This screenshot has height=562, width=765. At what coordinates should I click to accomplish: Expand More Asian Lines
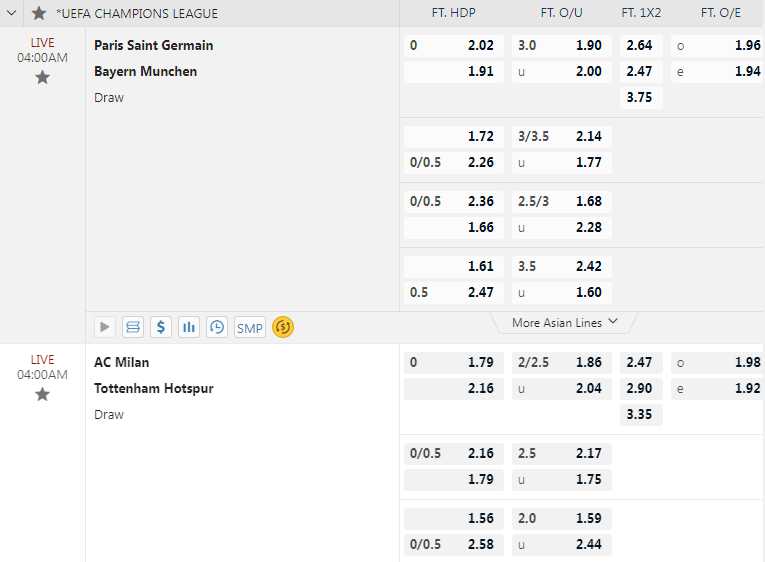pyautogui.click(x=565, y=323)
